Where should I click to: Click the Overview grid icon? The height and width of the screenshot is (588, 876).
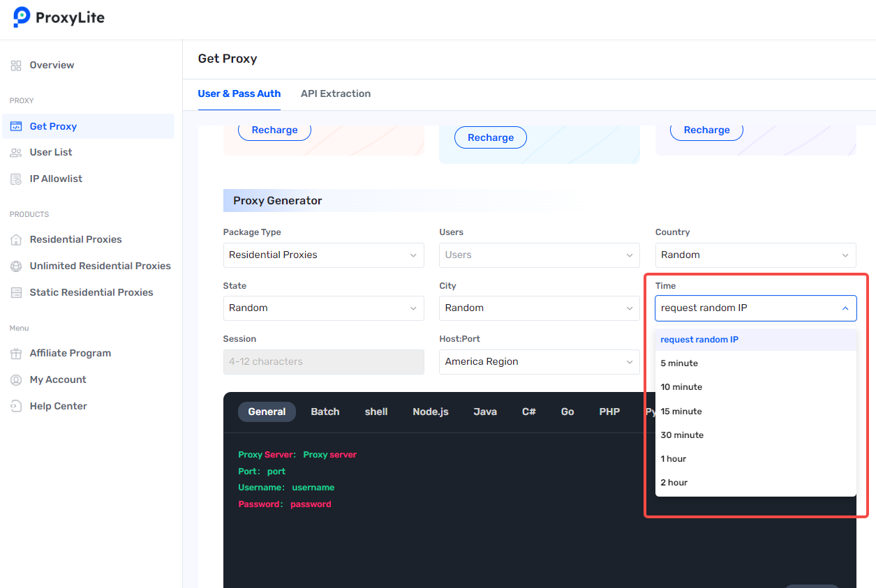[x=16, y=66]
